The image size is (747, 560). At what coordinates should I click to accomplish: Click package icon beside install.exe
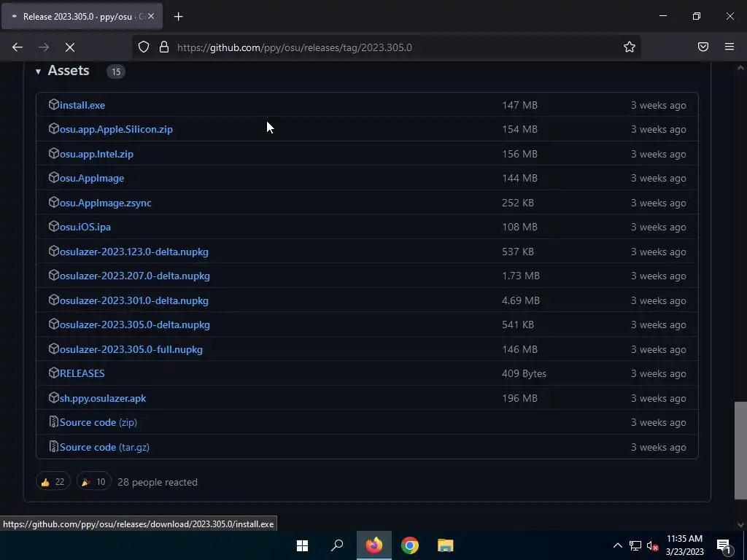click(x=54, y=104)
